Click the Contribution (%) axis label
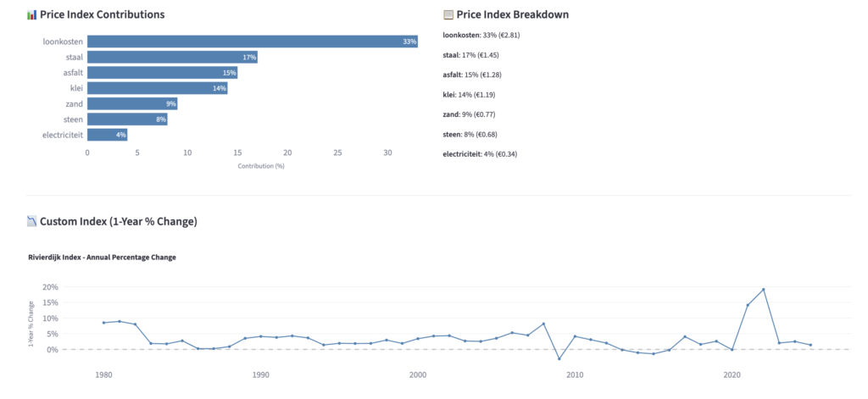Image resolution: width=868 pixels, height=399 pixels. [261, 166]
